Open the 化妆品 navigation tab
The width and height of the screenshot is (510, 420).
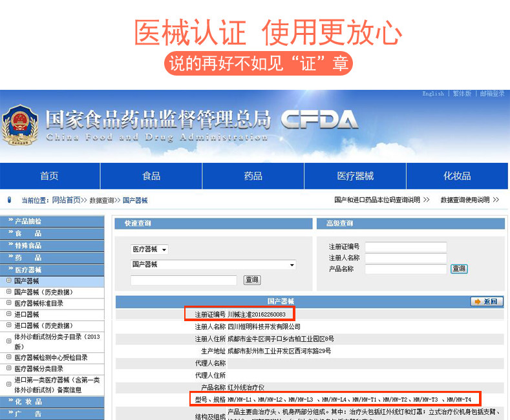click(457, 176)
